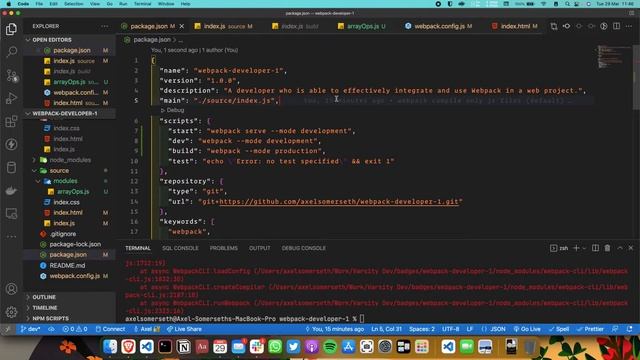Open the Docker whale view
The image size is (640, 360).
tap(11, 190)
